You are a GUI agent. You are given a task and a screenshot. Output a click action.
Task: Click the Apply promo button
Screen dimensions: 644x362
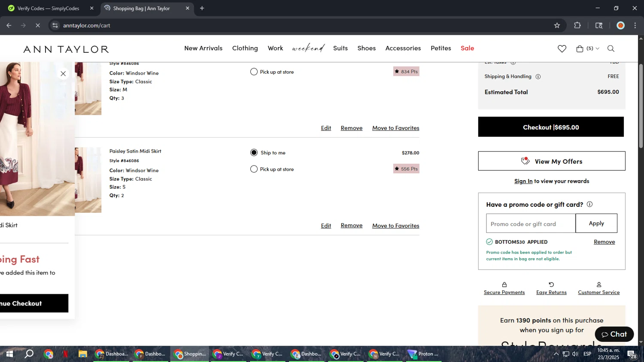pos(596,223)
